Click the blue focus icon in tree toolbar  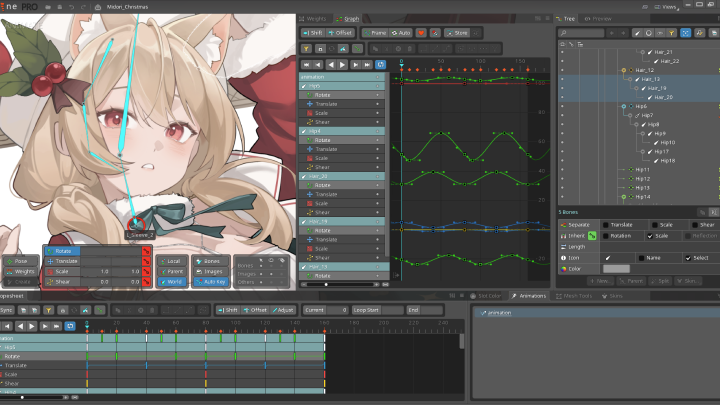pos(686,33)
